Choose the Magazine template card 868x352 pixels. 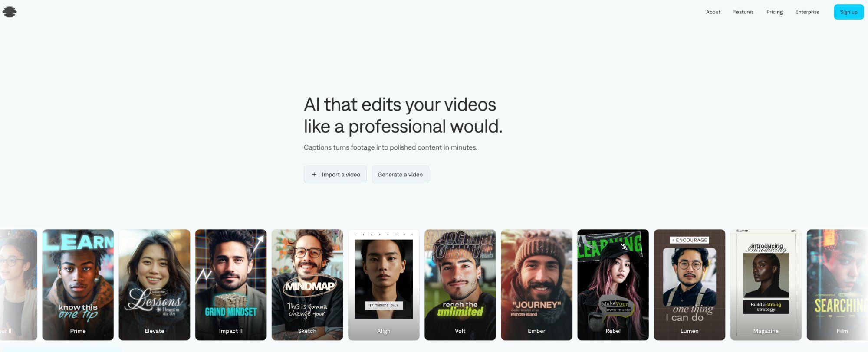[766, 285]
